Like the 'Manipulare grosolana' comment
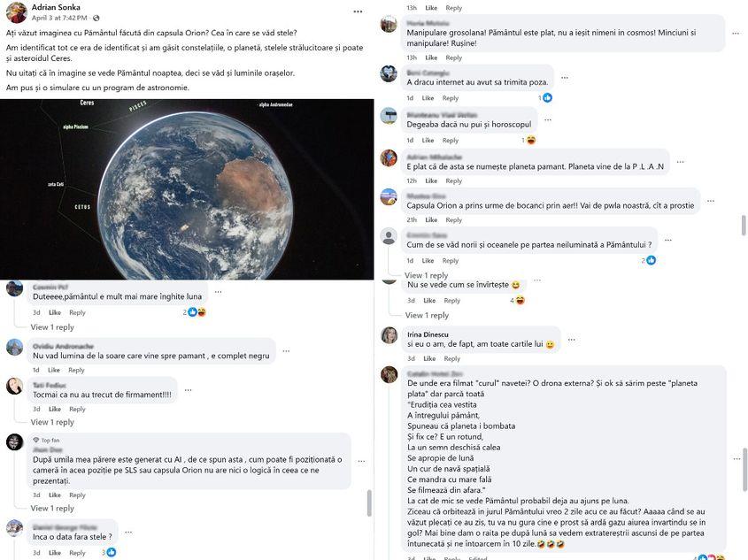Image resolution: width=748 pixels, height=560 pixels. 428,58
